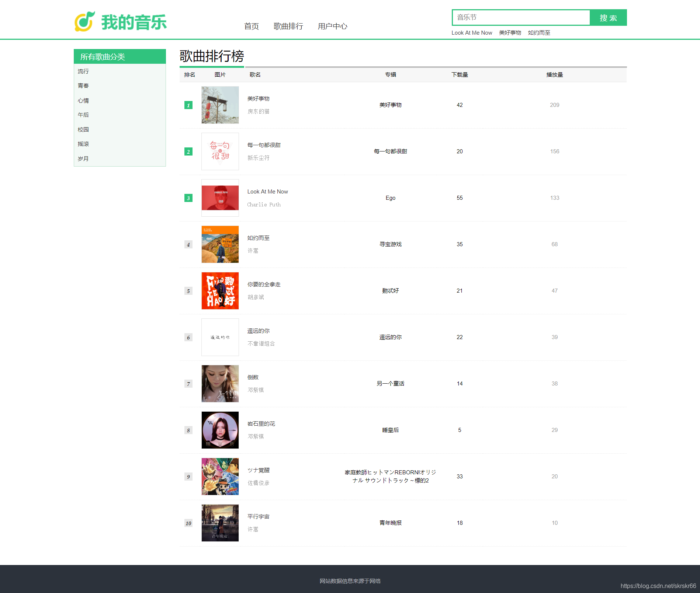700x593 pixels.
Task: Open the 首页 navigation item
Action: click(252, 26)
